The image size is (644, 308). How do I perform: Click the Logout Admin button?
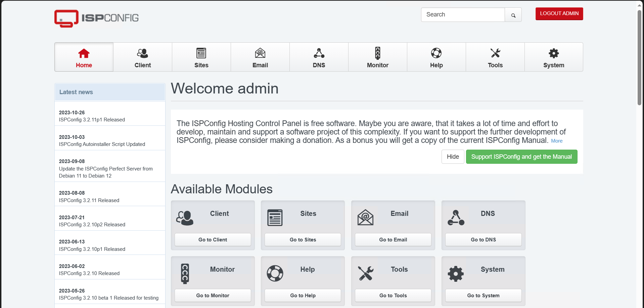(x=559, y=14)
